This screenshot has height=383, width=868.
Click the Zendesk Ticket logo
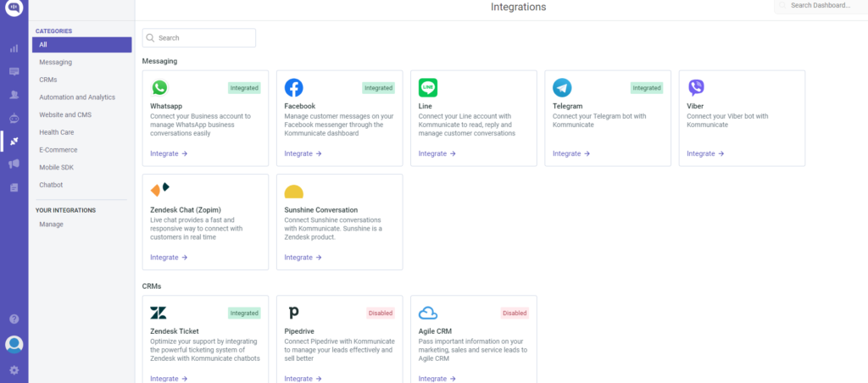tap(159, 314)
